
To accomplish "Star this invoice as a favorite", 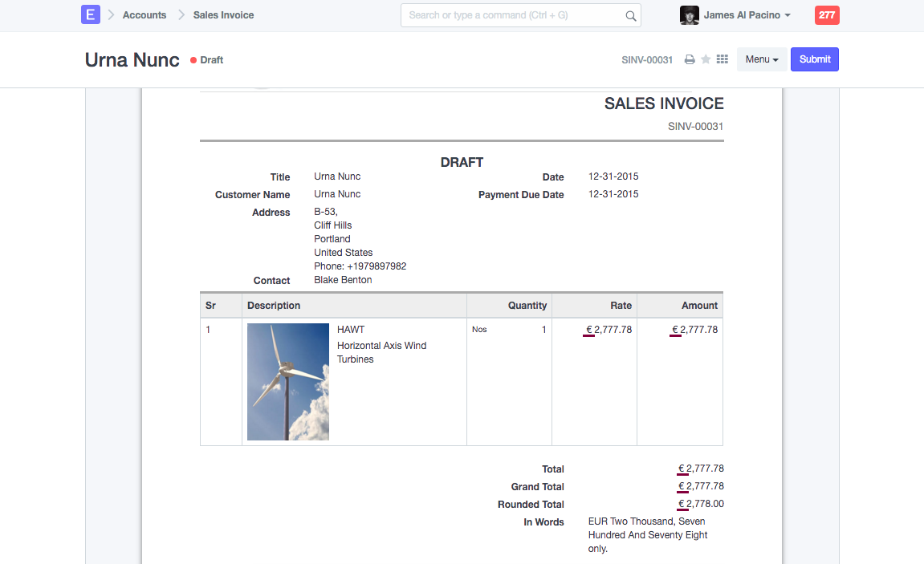I will [x=706, y=59].
